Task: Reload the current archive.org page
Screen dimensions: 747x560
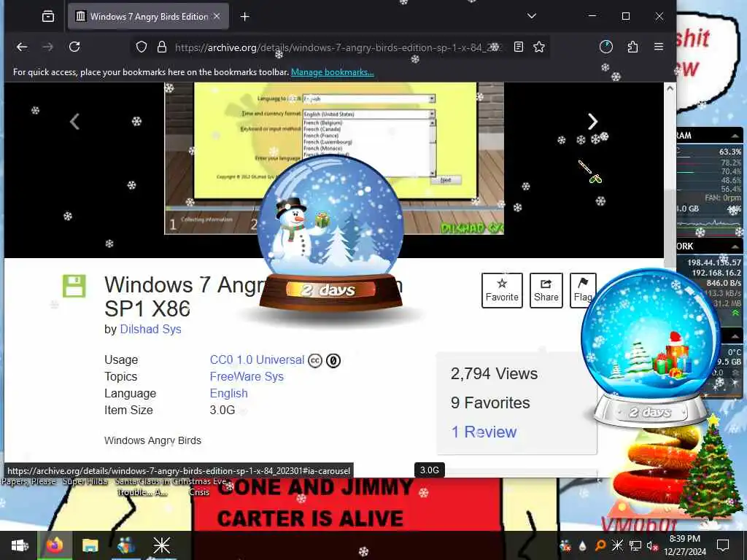Action: (74, 47)
